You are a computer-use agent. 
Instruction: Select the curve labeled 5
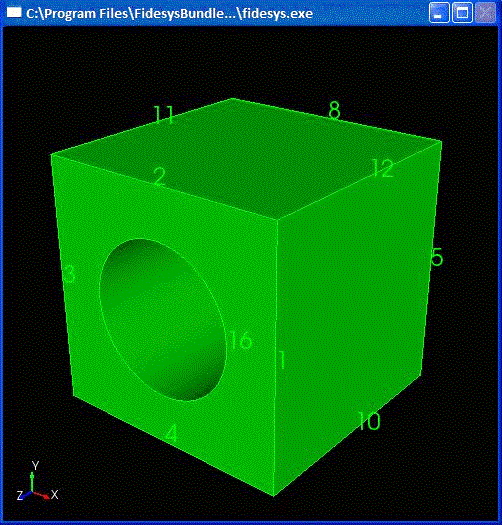(437, 257)
